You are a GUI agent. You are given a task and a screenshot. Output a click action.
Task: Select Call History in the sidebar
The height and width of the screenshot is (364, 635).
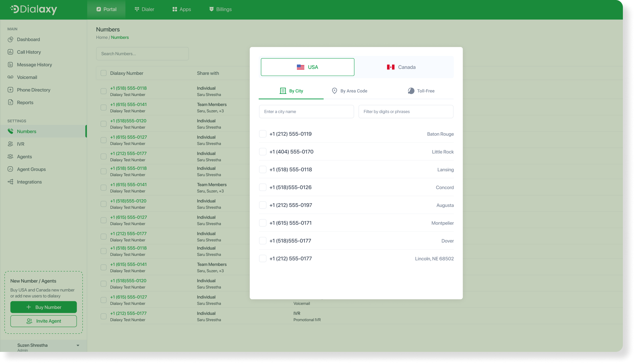pyautogui.click(x=29, y=52)
